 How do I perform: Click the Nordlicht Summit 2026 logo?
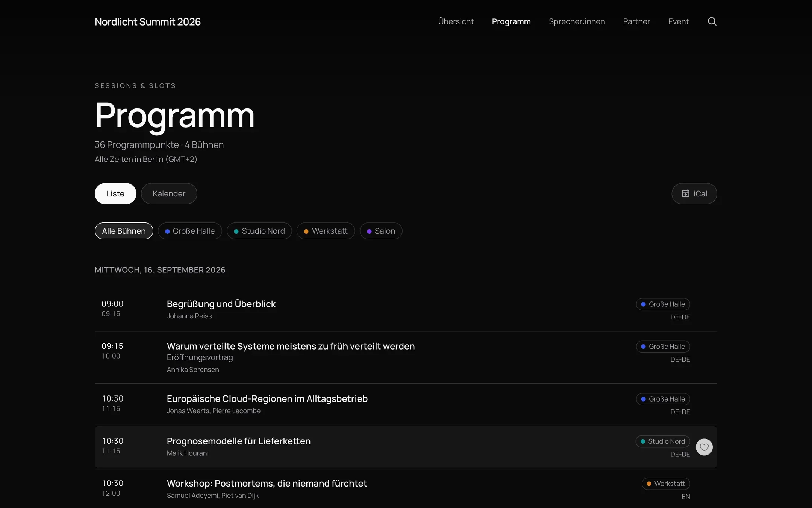coord(148,22)
